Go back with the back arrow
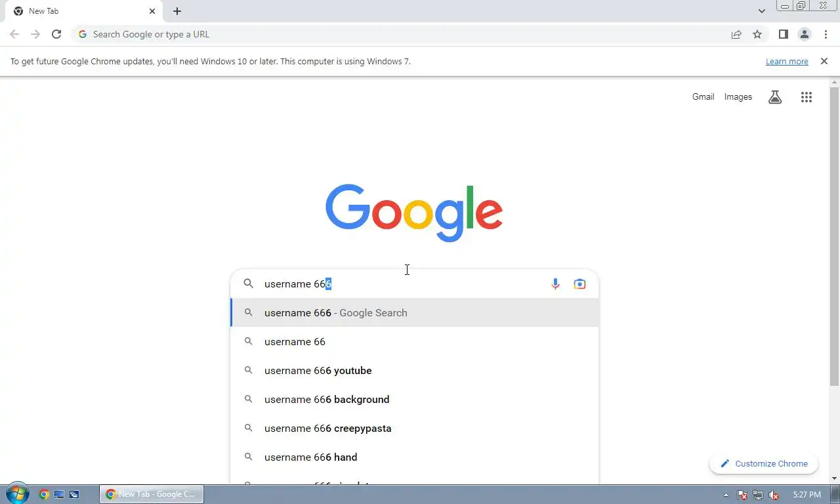This screenshot has height=504, width=840. [14, 34]
